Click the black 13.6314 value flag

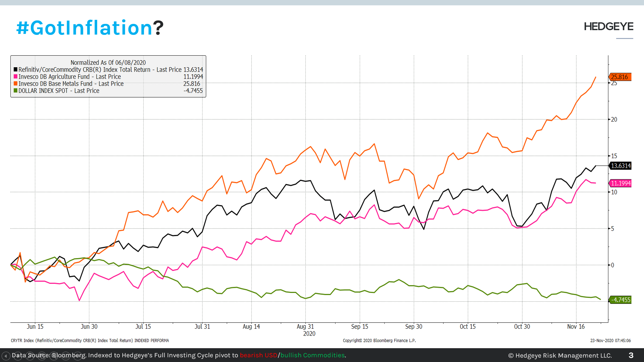(x=620, y=166)
